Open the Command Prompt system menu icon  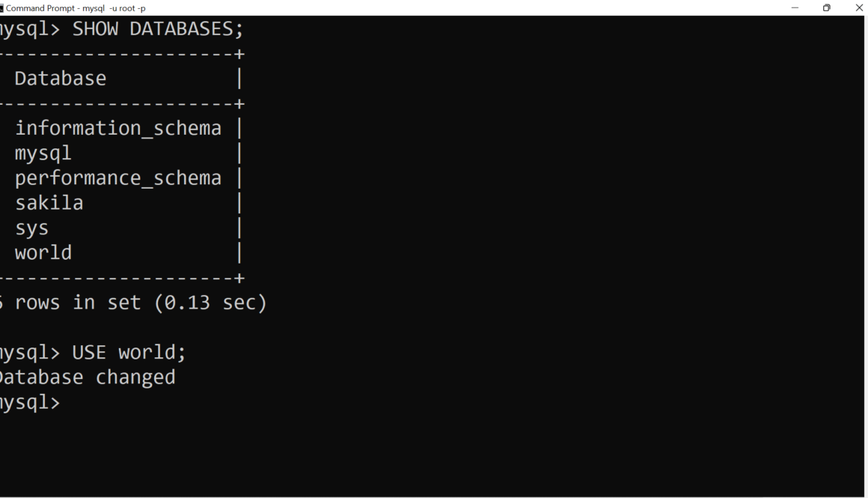tap(2, 7)
